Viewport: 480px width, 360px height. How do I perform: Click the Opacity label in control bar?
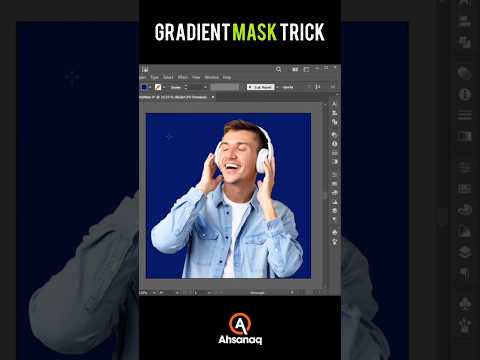coord(288,87)
